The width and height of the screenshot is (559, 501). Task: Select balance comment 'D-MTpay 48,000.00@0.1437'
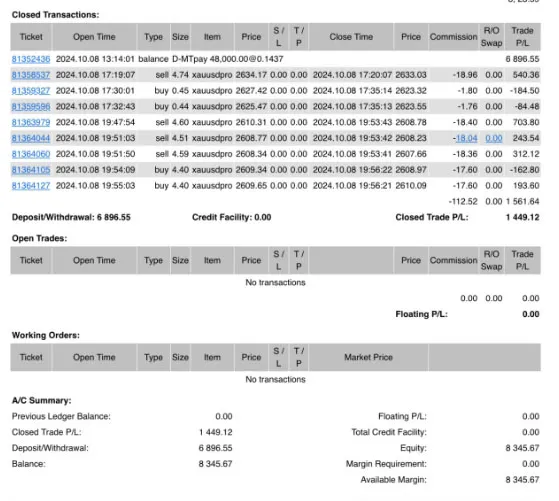click(227, 59)
